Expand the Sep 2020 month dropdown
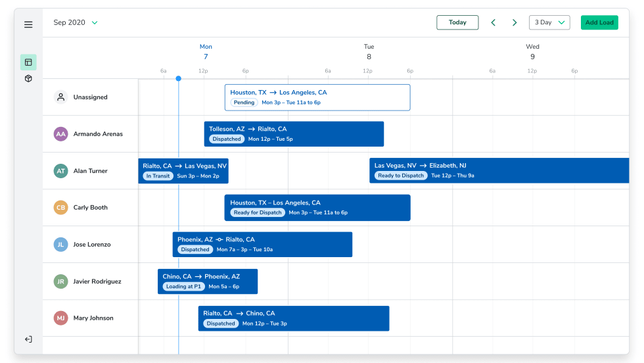644x363 pixels. 76,22
